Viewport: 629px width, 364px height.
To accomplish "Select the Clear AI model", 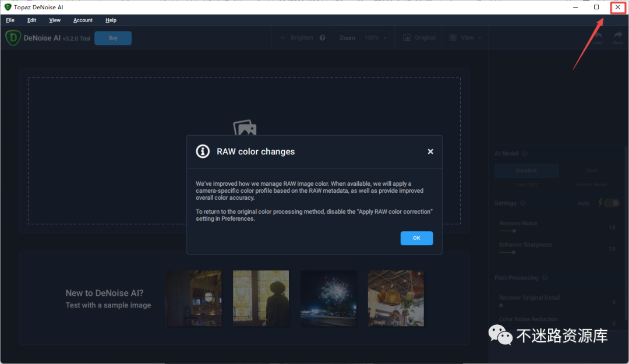I will pyautogui.click(x=592, y=171).
